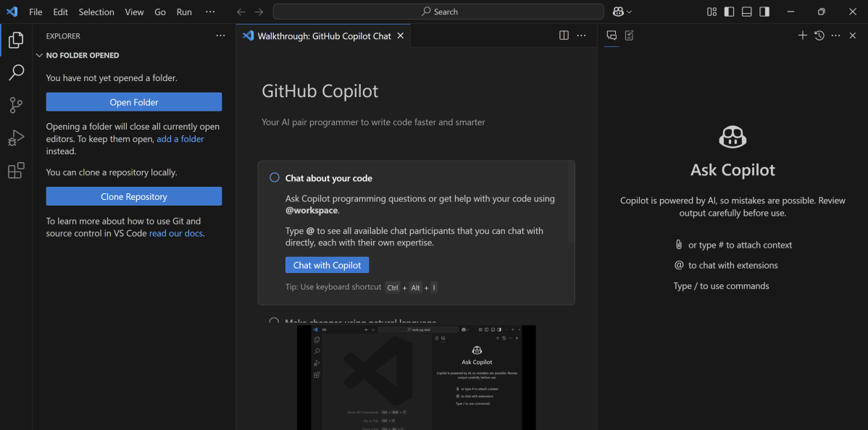Open the Run and Debug view

16,138
